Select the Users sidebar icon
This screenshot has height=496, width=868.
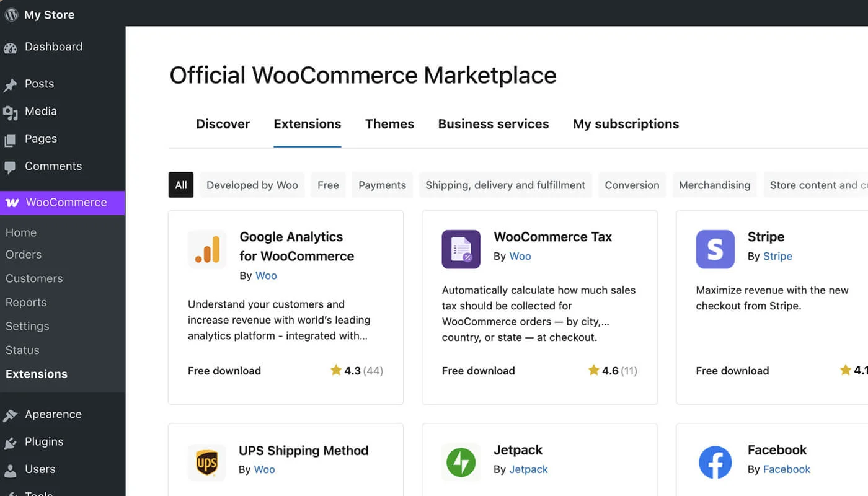11,469
